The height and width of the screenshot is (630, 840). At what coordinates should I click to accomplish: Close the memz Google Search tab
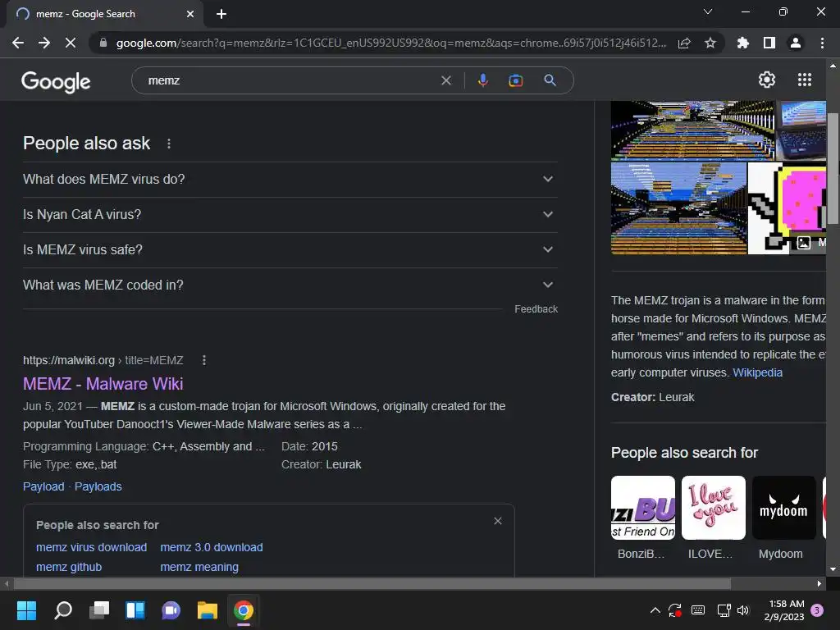tap(190, 14)
